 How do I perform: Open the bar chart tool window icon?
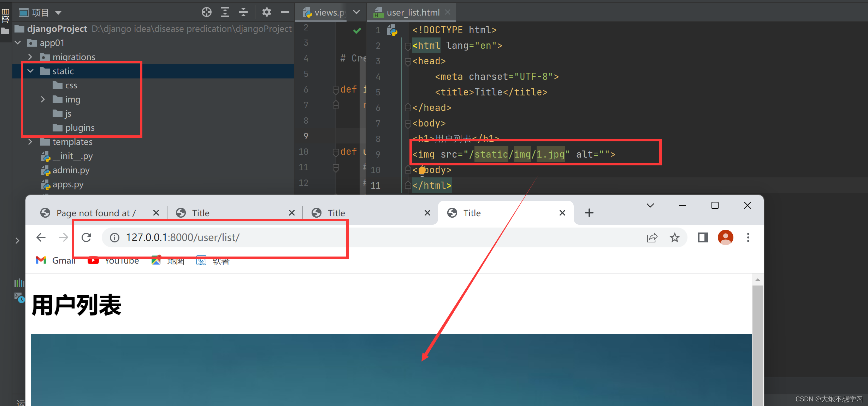[x=19, y=283]
